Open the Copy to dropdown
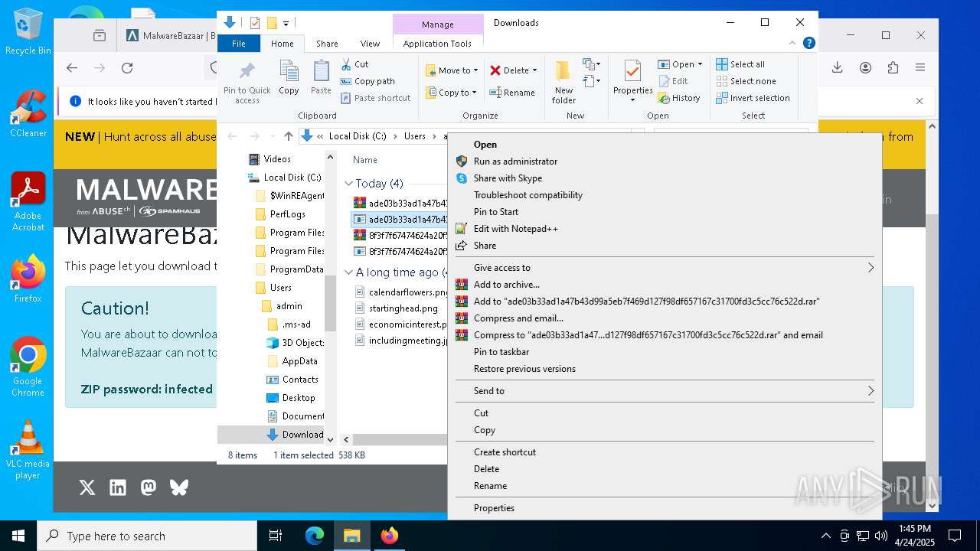The height and width of the screenshot is (551, 980). coord(451,93)
